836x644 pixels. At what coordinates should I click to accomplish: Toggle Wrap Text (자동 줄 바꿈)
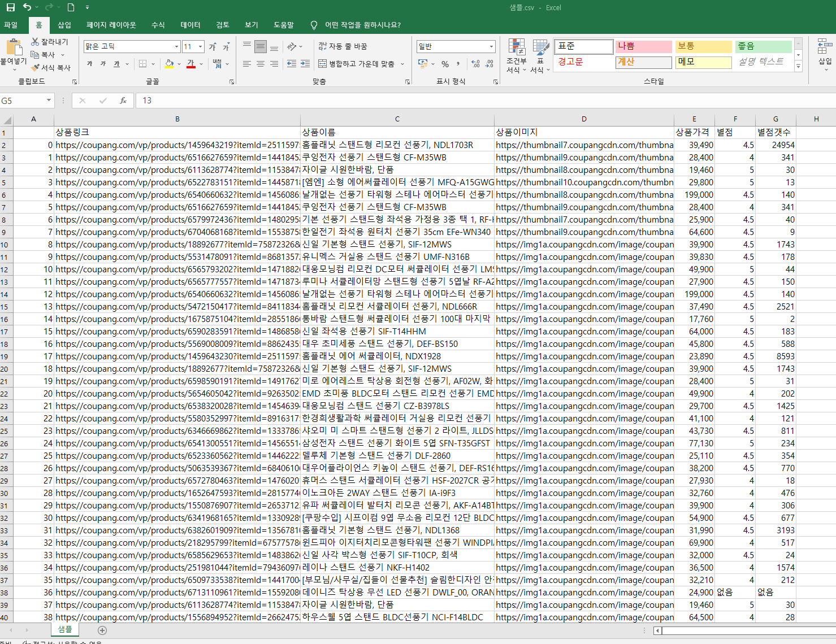tap(343, 46)
